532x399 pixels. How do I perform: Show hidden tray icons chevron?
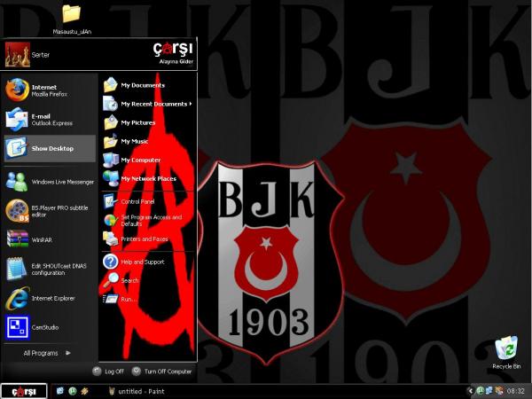(471, 391)
